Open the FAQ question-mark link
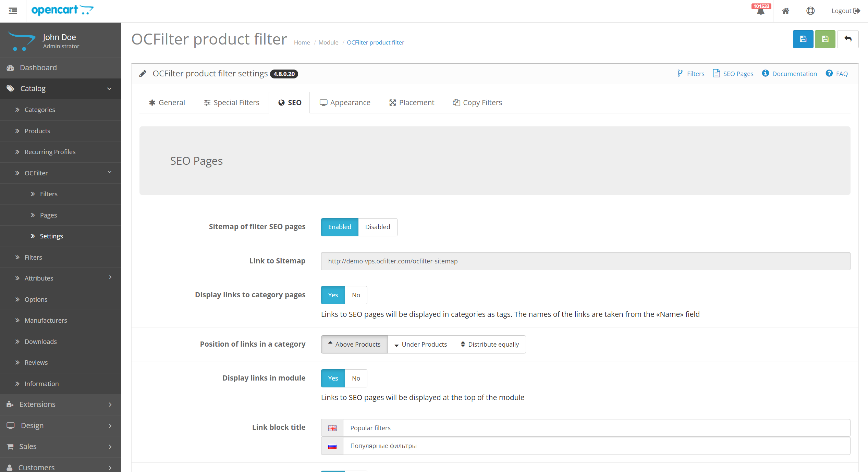This screenshot has width=868, height=472. [x=836, y=74]
